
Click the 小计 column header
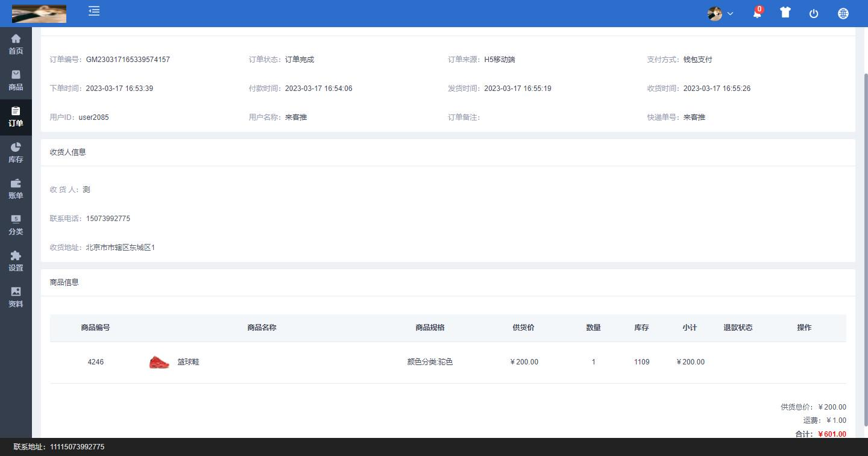coord(690,328)
